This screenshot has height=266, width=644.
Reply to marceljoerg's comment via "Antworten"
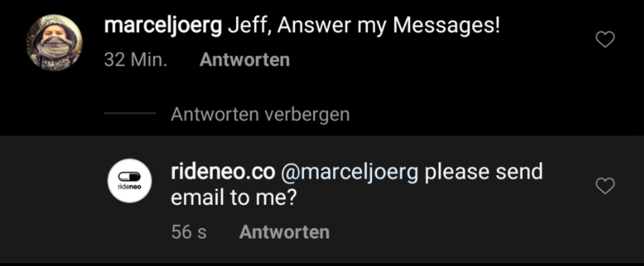point(244,60)
